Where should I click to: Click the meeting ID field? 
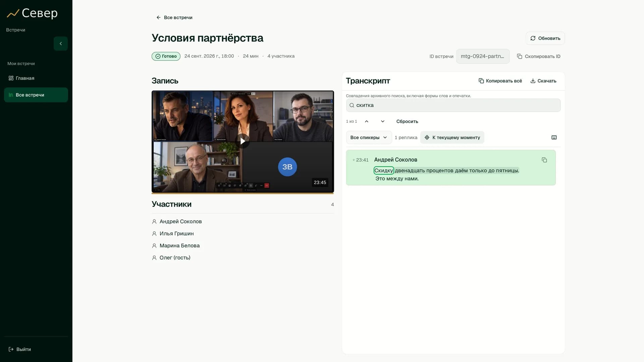click(x=483, y=56)
